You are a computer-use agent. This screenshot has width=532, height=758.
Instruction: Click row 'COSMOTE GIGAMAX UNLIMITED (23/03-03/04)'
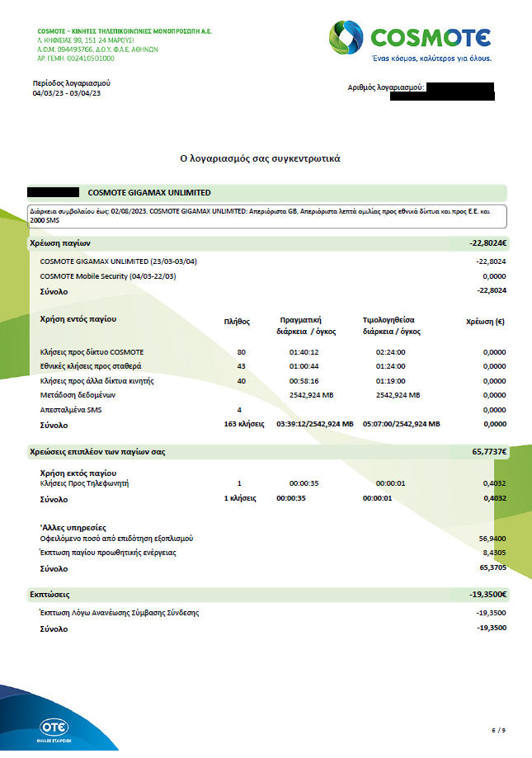point(273,261)
